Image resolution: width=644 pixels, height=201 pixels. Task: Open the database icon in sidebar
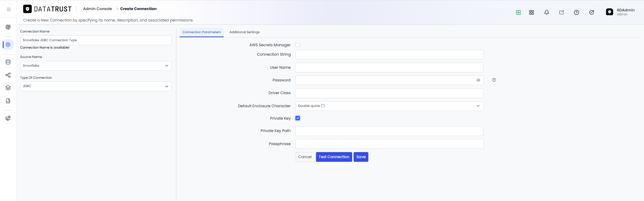(8, 62)
